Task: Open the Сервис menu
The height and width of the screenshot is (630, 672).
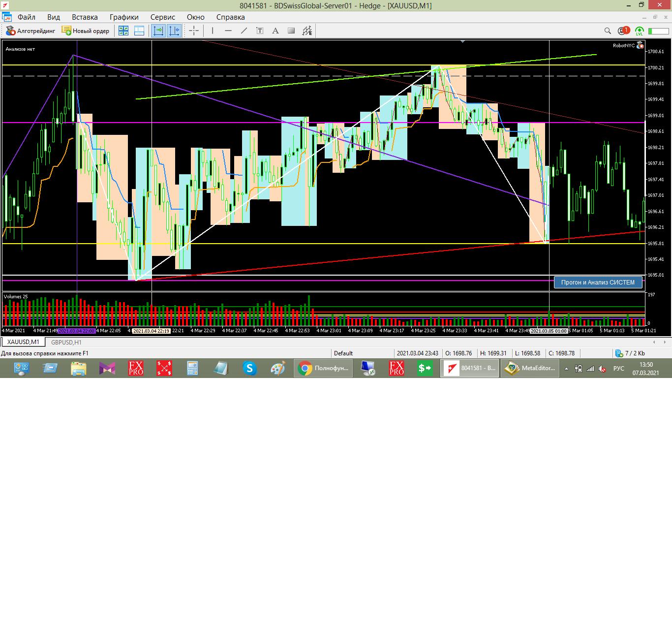Action: [163, 17]
